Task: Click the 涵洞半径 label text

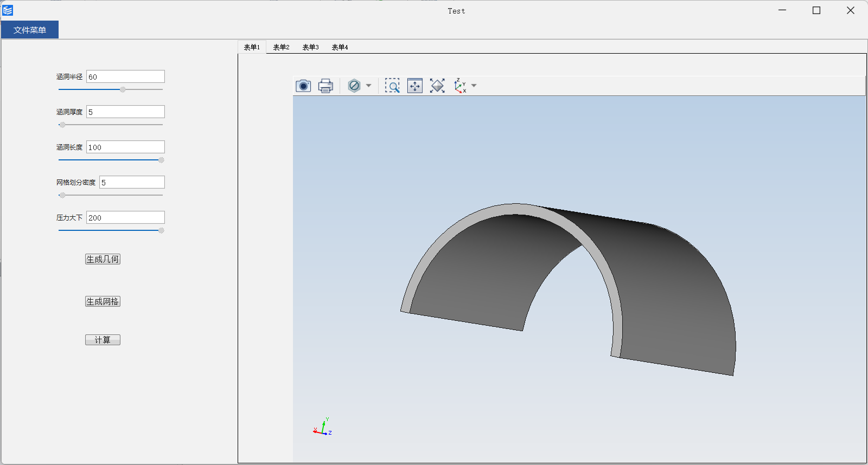Action: click(x=69, y=77)
